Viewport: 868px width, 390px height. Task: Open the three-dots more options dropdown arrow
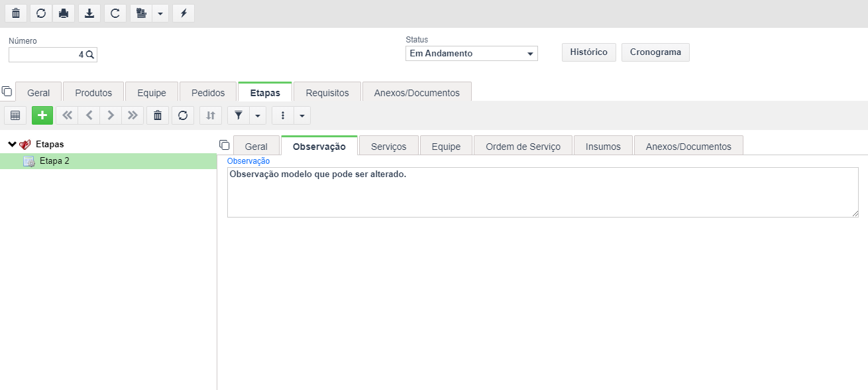[302, 115]
